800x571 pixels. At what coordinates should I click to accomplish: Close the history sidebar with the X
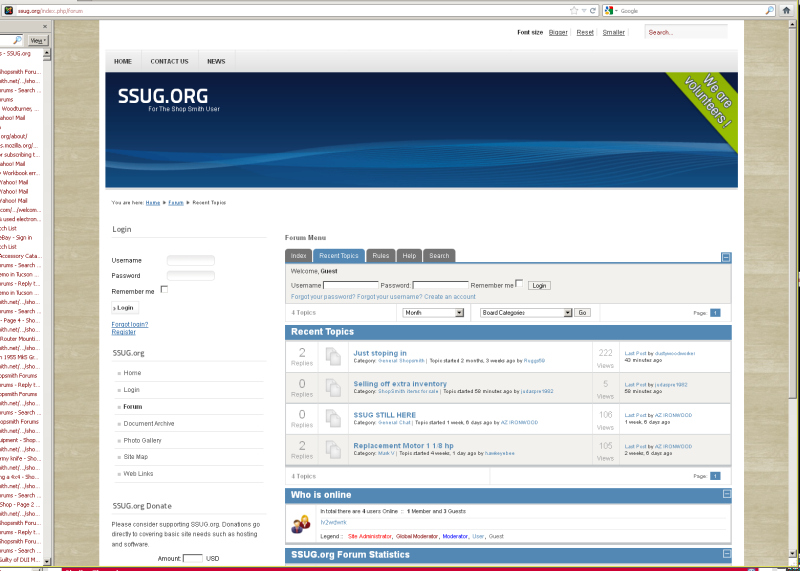(x=45, y=26)
